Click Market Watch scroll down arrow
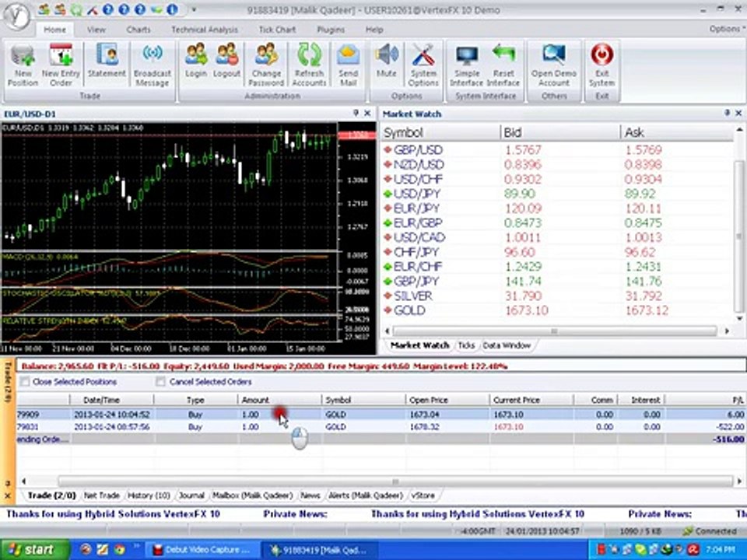 739,318
